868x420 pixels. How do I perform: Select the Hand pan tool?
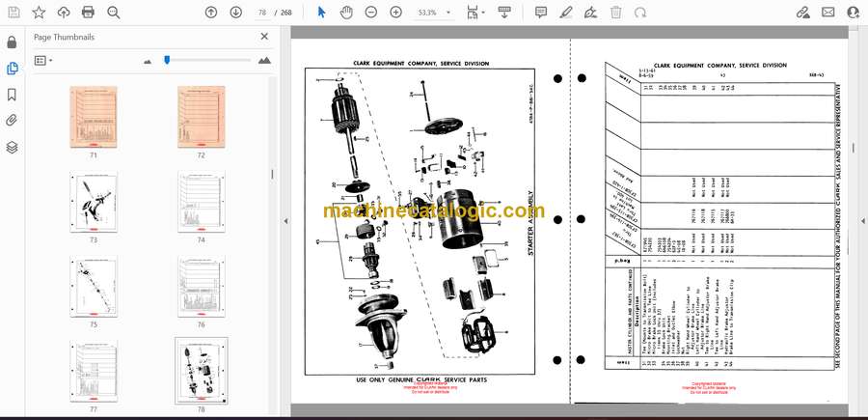[x=346, y=13]
